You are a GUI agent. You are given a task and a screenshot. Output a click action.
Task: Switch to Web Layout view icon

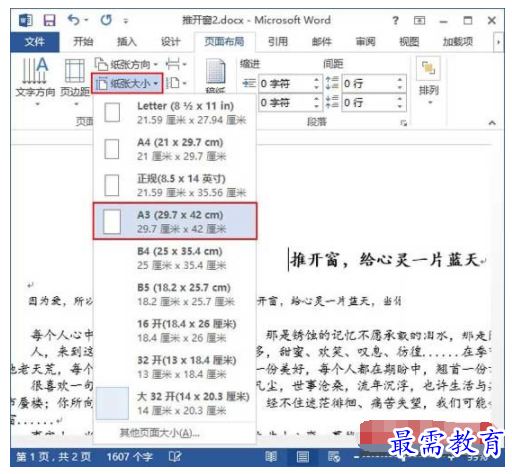334,456
